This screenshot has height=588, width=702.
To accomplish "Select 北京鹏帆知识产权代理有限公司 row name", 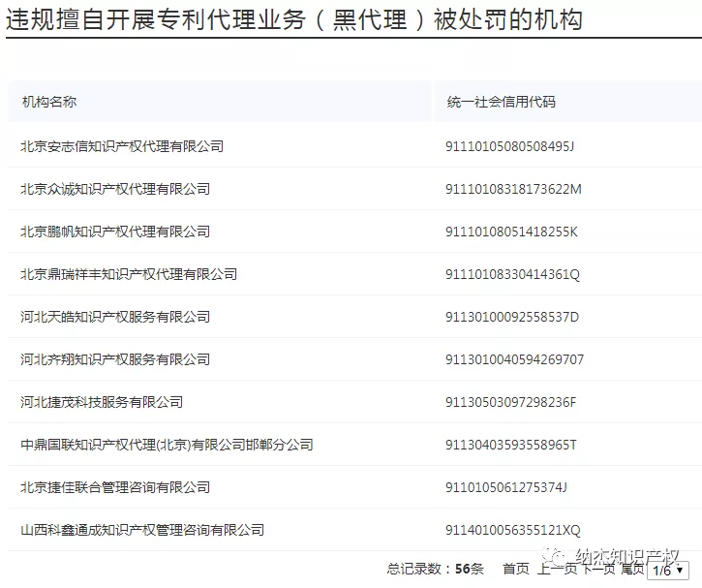I will pyautogui.click(x=115, y=232).
